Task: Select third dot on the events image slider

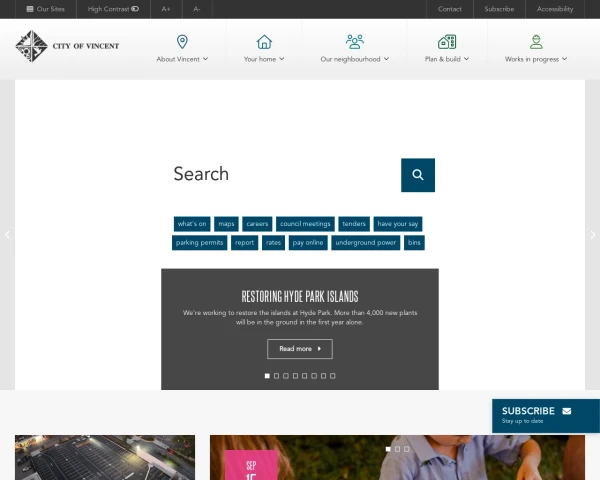Action: [x=407, y=449]
